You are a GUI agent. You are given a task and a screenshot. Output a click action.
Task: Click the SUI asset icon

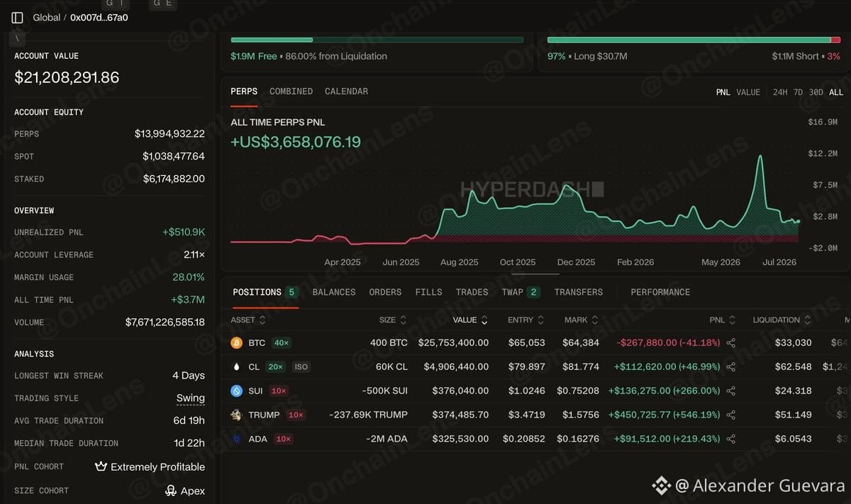[237, 391]
